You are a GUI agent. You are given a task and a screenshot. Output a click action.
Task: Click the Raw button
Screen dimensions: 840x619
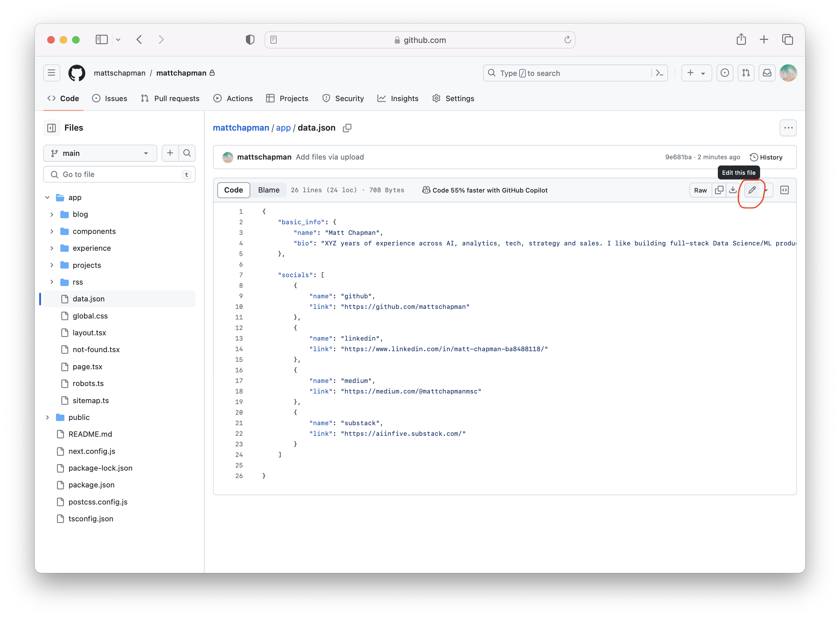click(x=700, y=190)
